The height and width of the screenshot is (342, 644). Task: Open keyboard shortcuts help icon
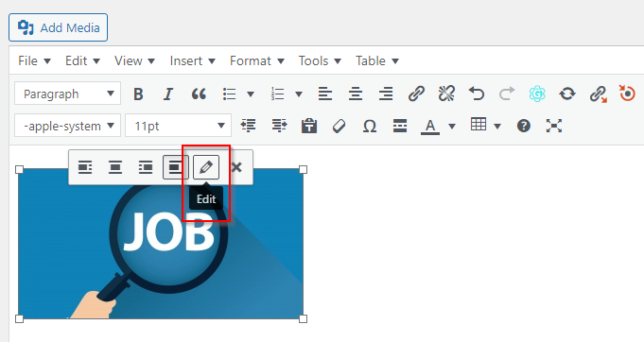pos(524,126)
